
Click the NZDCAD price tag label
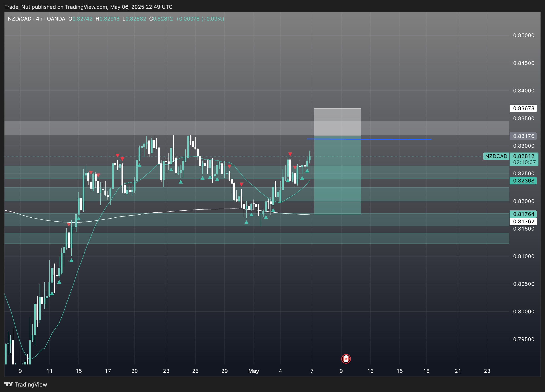pyautogui.click(x=496, y=156)
